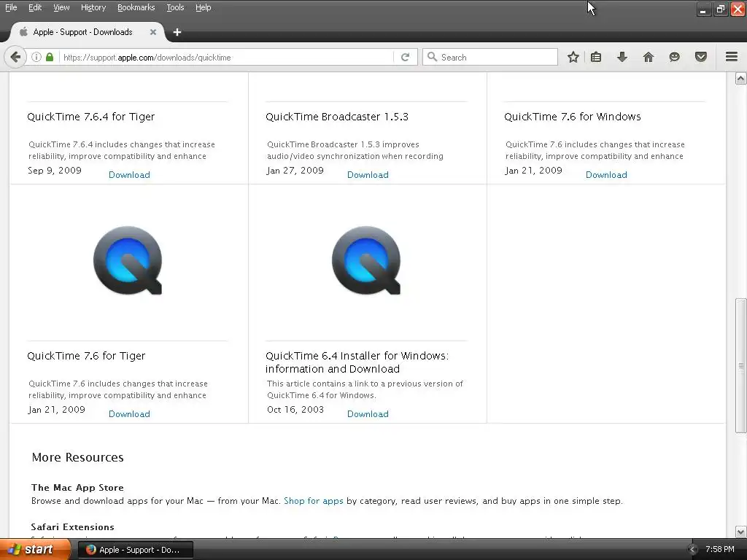
Task: Save page to Pocket icon
Action: (701, 57)
